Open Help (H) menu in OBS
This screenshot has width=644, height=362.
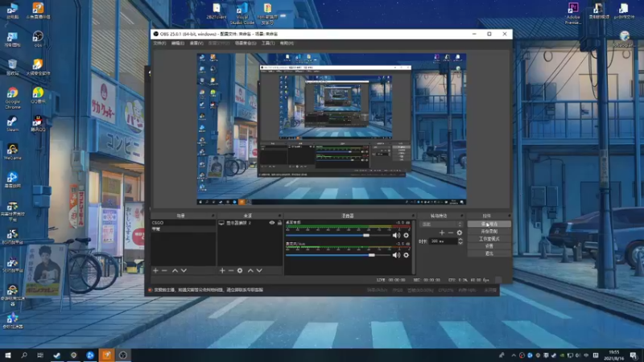pos(287,43)
